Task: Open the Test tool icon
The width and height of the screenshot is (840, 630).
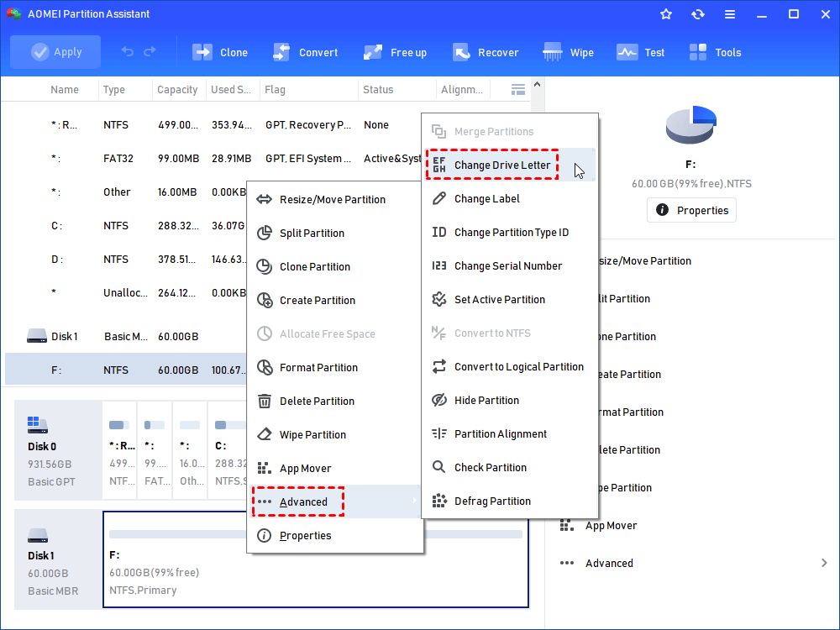Action: [x=627, y=52]
